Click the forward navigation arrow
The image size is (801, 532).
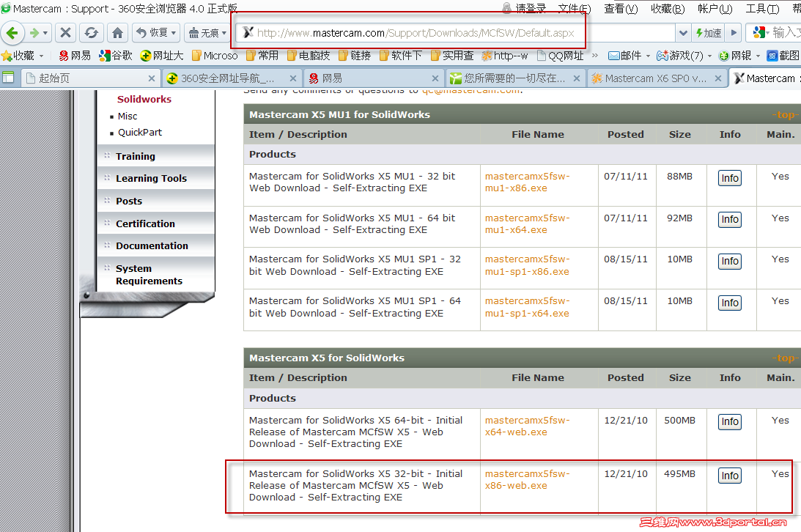pos(34,33)
